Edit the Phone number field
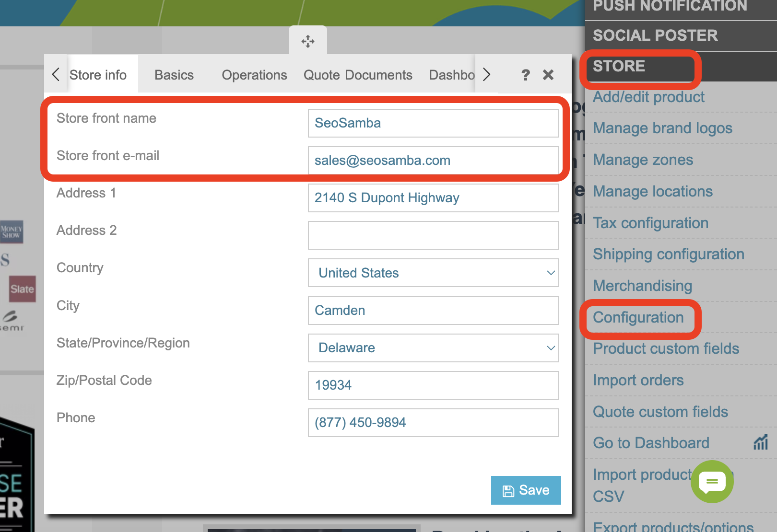 [x=434, y=423]
